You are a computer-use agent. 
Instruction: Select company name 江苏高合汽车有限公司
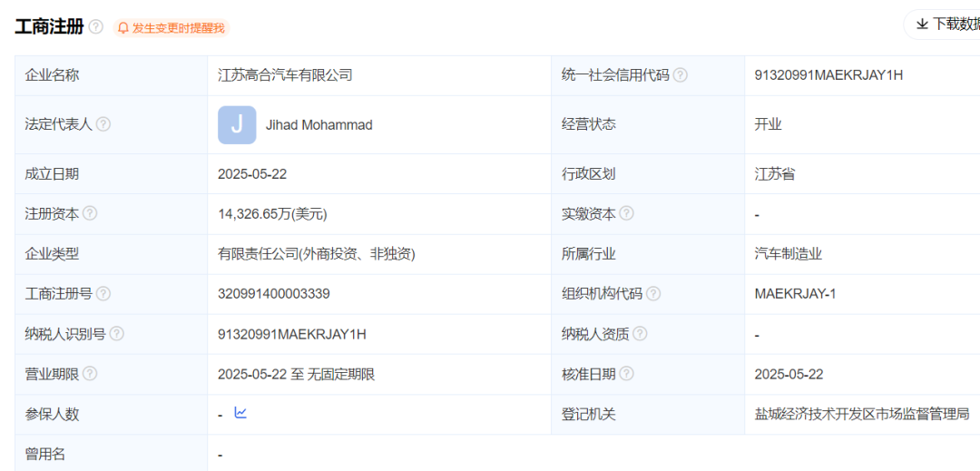[285, 75]
